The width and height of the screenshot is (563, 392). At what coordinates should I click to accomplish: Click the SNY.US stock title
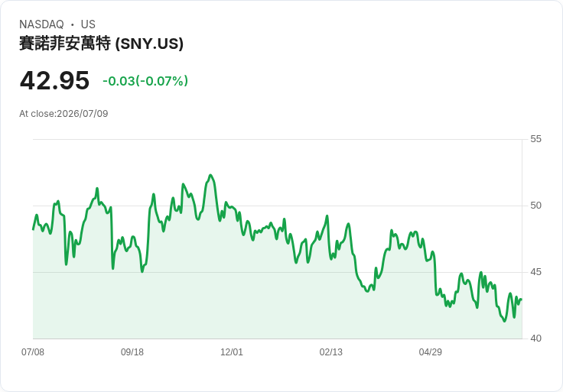pyautogui.click(x=101, y=44)
